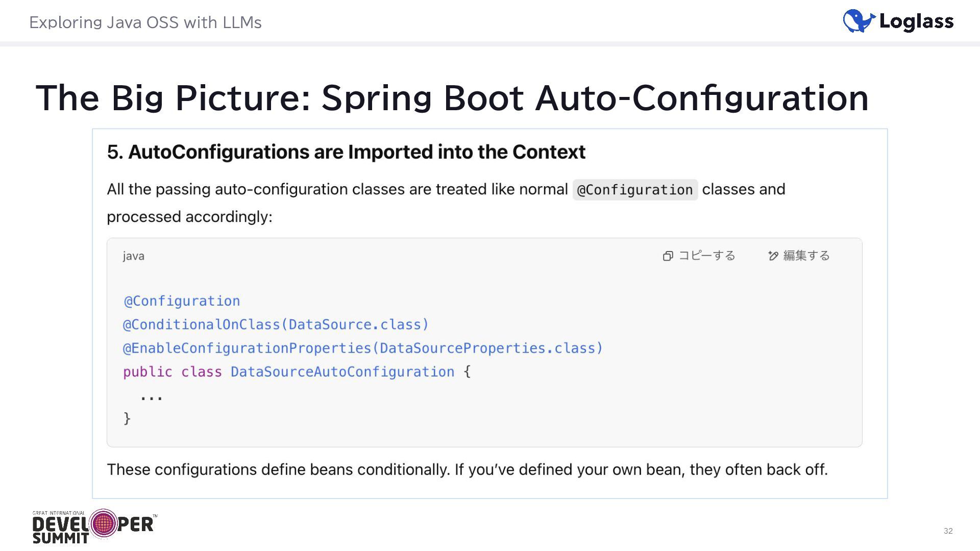Click the @ConditionalOnClass annotation line

(276, 324)
